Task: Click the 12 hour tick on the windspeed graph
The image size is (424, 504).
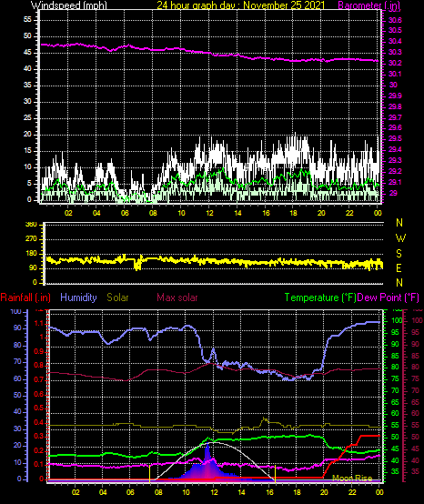Action: point(209,213)
